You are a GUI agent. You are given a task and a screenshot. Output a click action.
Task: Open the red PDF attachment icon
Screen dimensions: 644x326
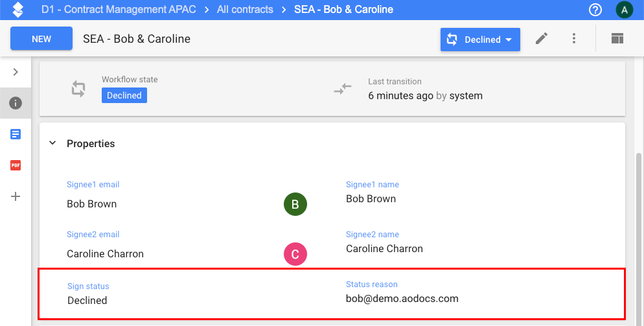(x=16, y=165)
